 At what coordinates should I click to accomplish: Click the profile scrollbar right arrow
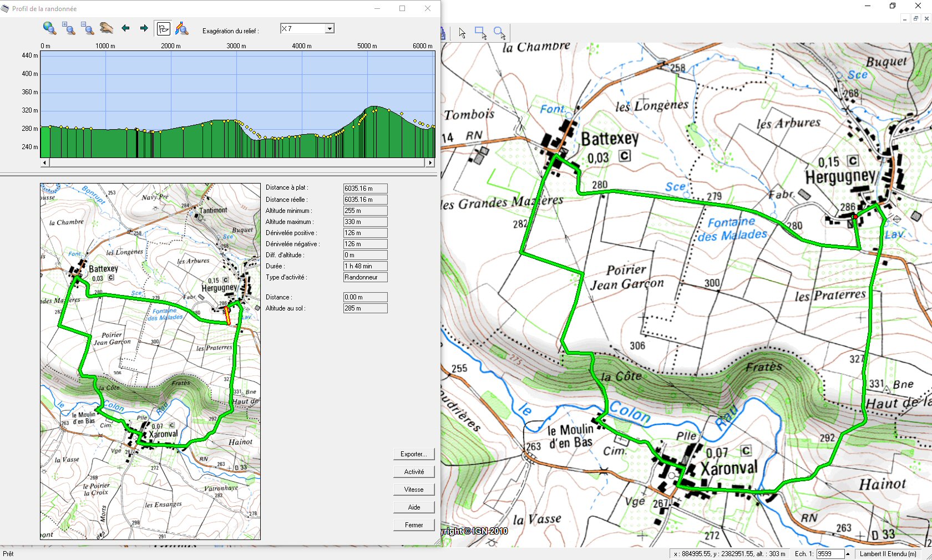tap(430, 162)
